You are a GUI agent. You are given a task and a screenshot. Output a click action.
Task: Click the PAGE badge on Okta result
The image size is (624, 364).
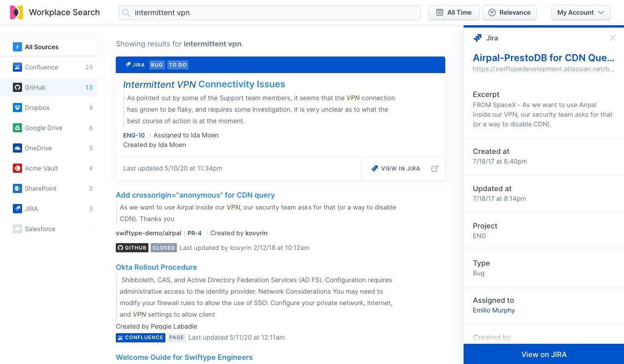click(176, 337)
